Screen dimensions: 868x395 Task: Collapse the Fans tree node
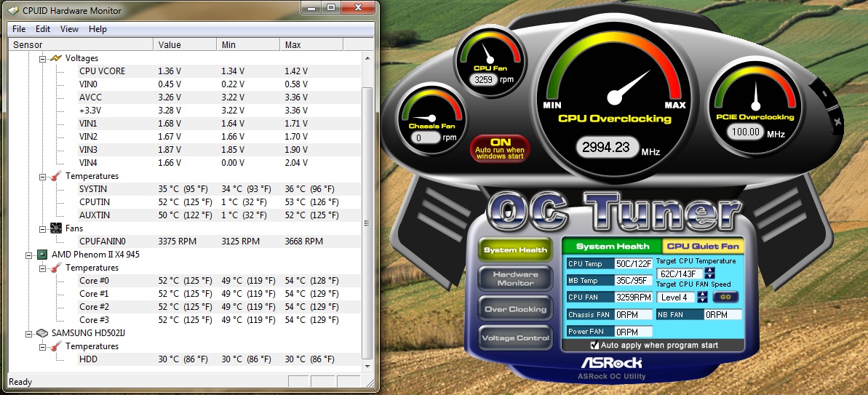pos(43,228)
